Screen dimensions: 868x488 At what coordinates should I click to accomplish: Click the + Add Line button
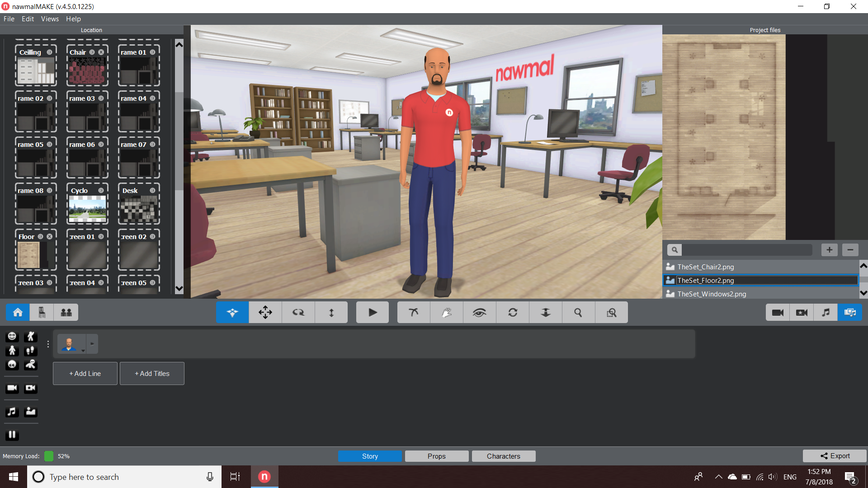[x=85, y=373]
